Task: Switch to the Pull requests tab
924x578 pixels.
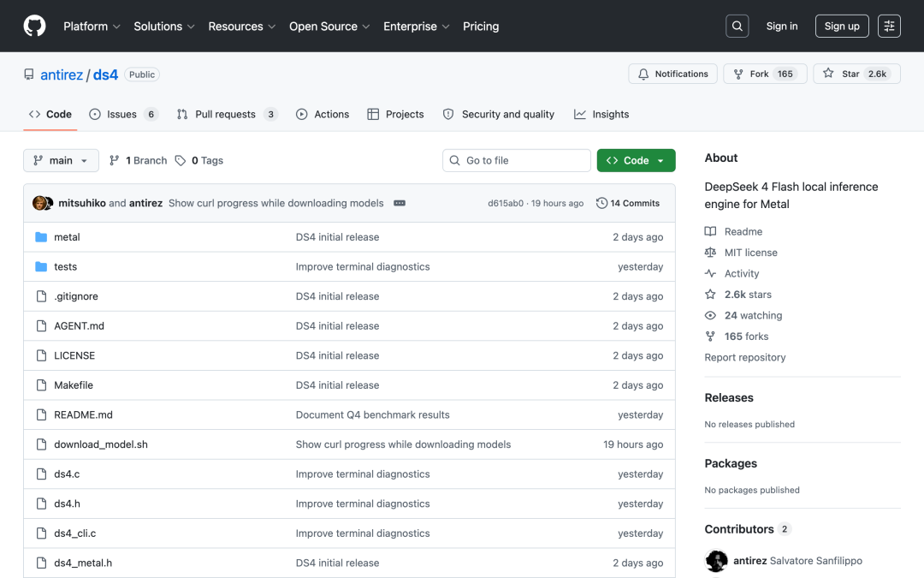Action: 227,115
